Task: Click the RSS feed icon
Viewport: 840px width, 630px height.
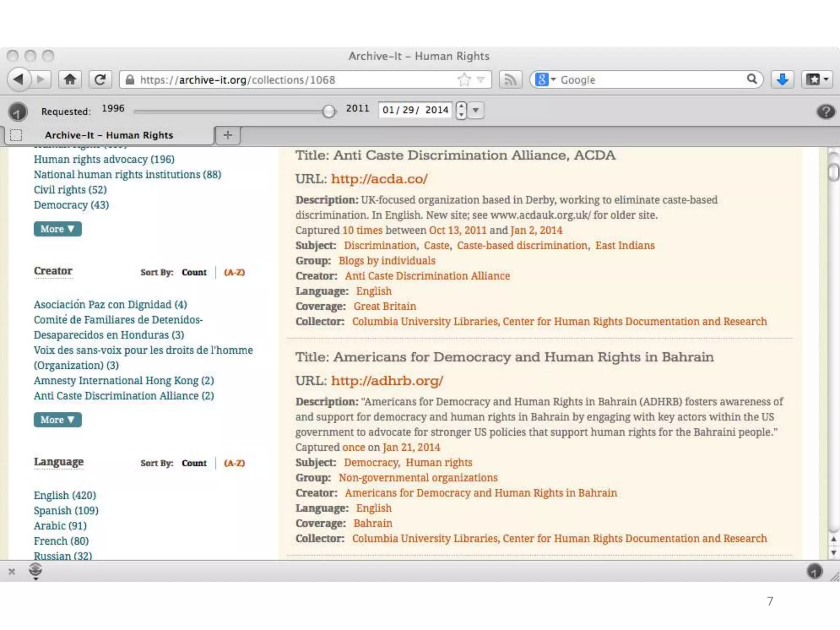Action: pos(510,80)
